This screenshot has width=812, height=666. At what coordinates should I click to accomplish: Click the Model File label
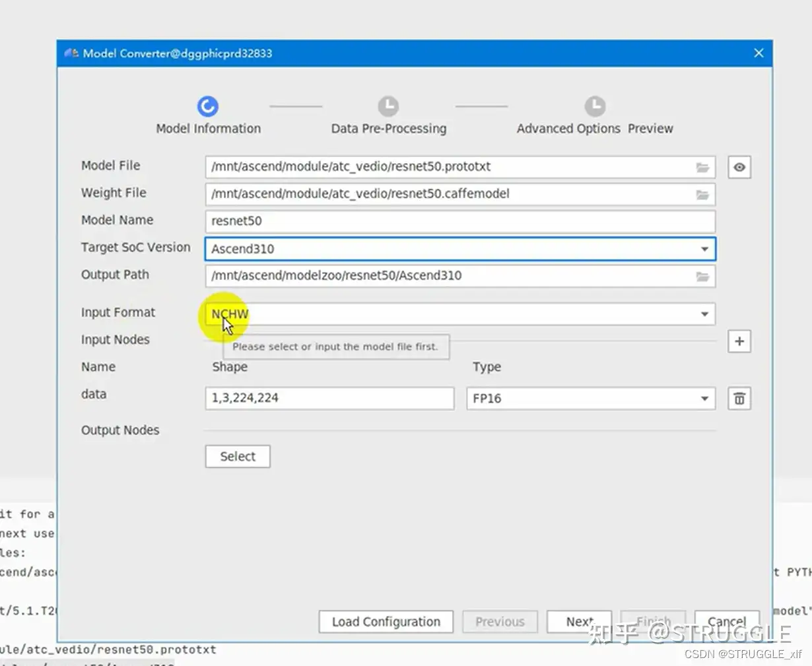pos(110,165)
